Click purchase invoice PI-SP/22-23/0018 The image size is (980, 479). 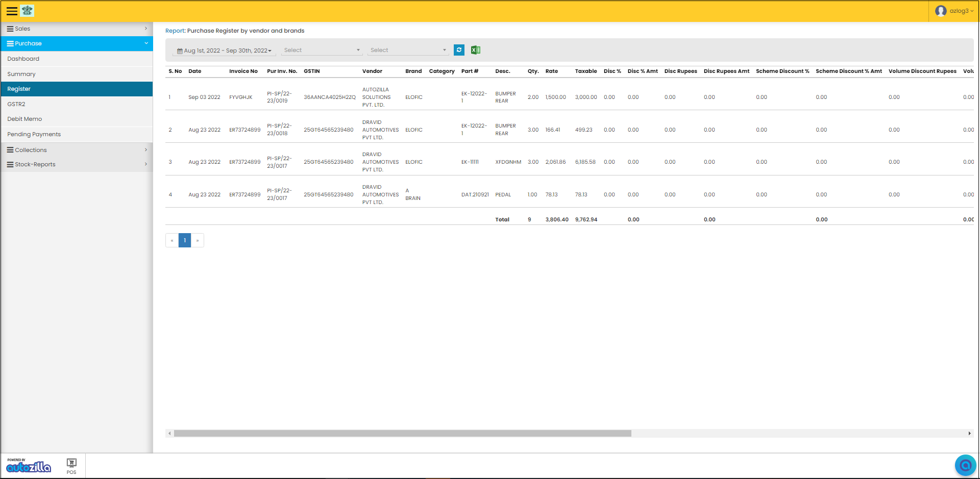tap(279, 130)
